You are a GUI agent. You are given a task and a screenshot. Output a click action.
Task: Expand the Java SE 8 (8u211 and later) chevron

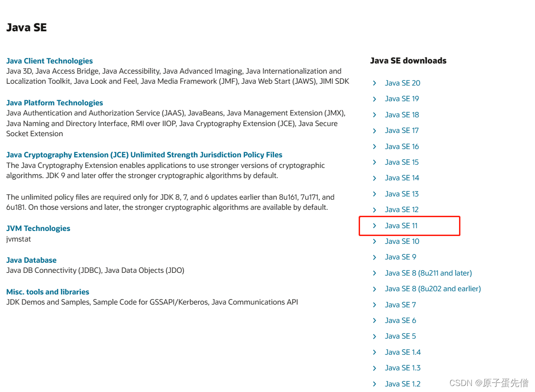click(x=374, y=273)
